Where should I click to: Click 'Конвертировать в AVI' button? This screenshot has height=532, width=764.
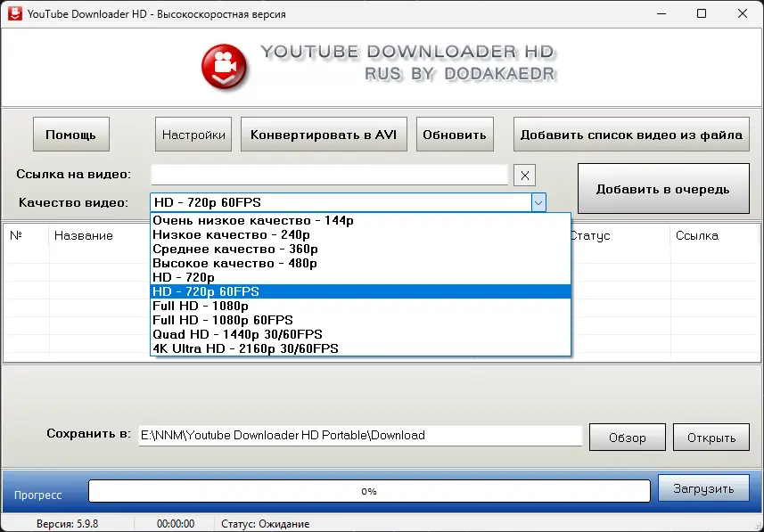(x=323, y=134)
